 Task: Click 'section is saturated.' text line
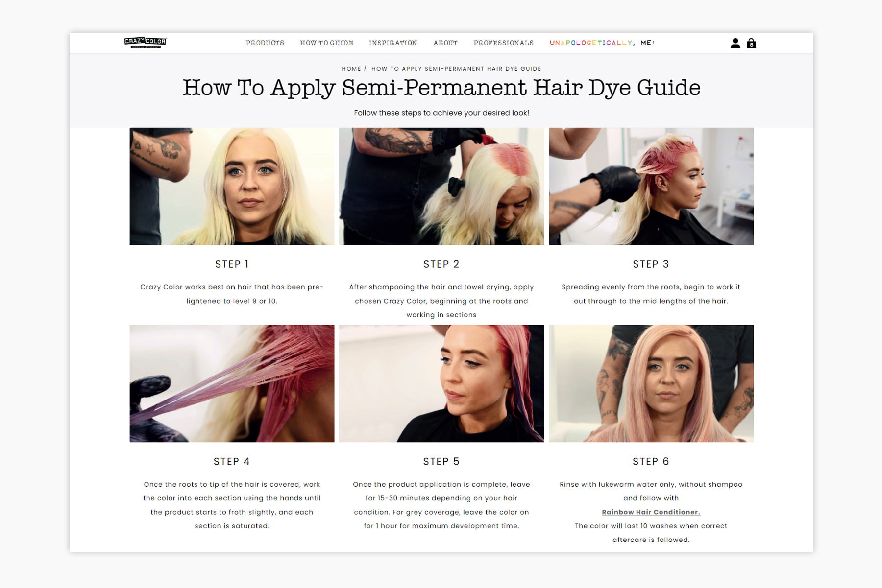[x=232, y=526]
